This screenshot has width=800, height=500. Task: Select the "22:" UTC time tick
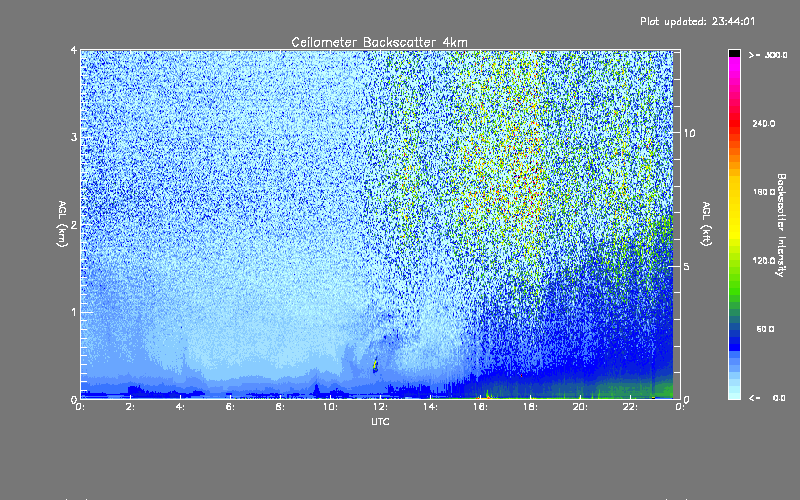(x=630, y=407)
